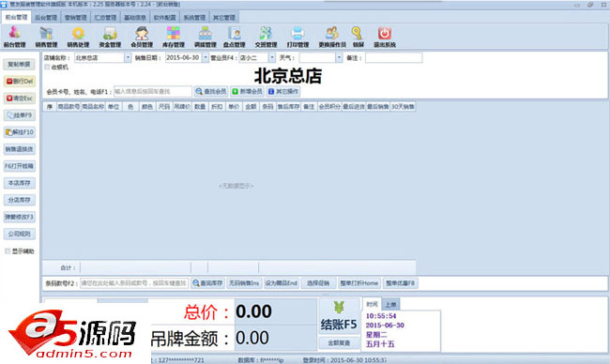The image size is (610, 364).
Task: Open 资金管理 from the toolbar
Action: [110, 37]
